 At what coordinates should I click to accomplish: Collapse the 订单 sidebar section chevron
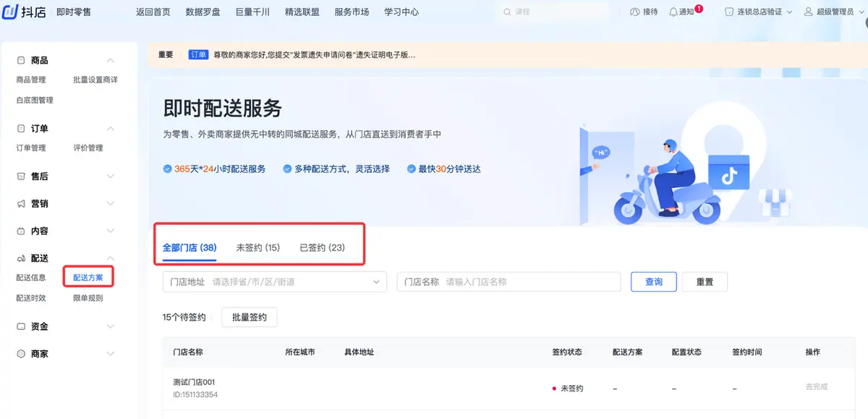pos(111,129)
